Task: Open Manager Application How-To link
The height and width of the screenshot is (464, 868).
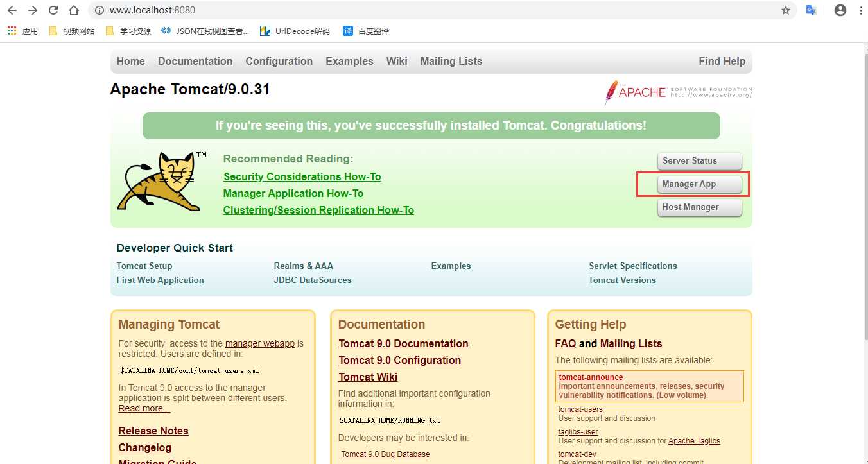Action: (x=293, y=193)
